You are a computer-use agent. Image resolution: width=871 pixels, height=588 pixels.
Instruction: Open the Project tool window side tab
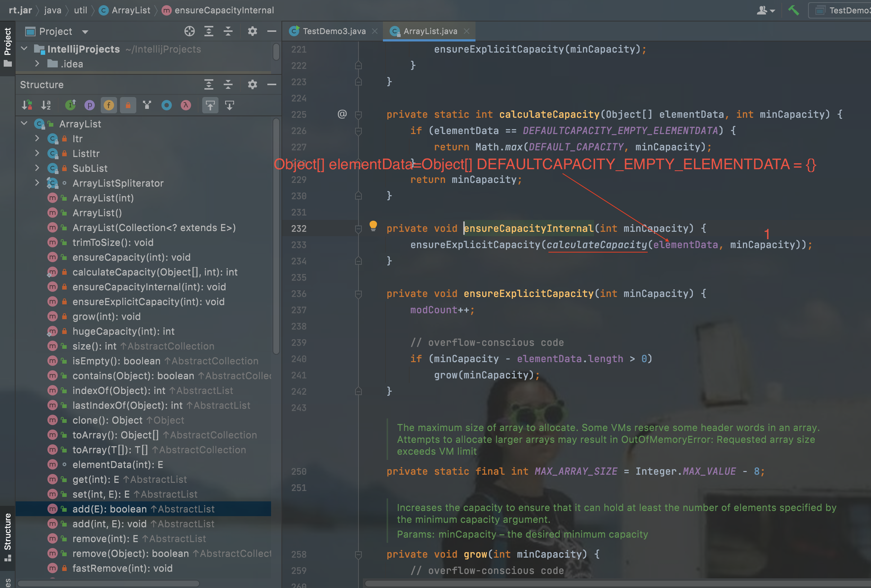[x=7, y=47]
